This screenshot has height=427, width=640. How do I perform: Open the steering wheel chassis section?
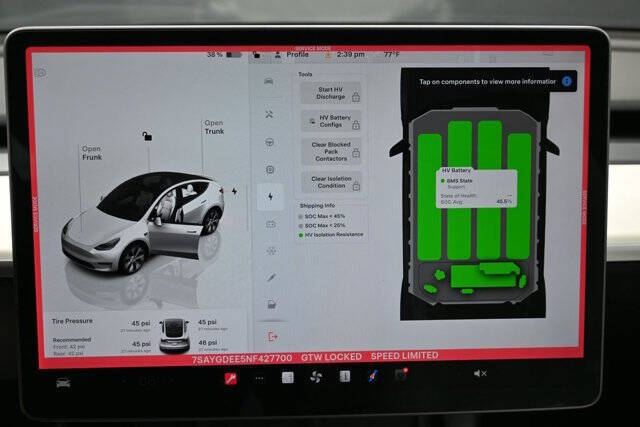coord(269,142)
